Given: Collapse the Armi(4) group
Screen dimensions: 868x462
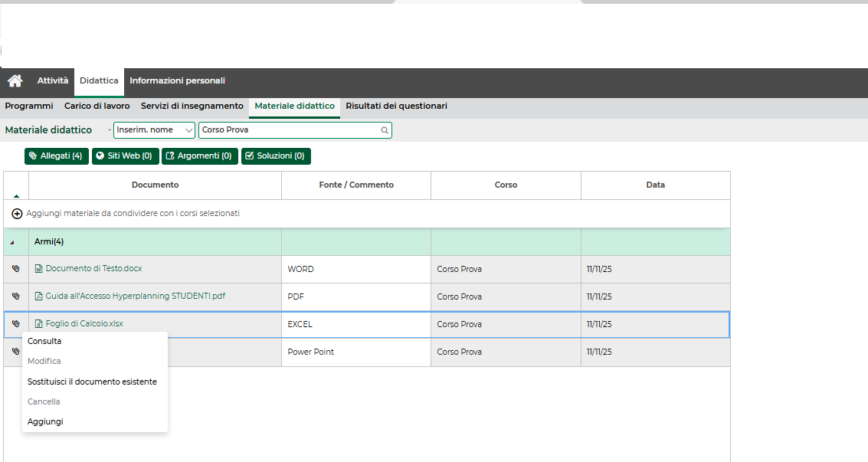Looking at the screenshot, I should (11, 242).
